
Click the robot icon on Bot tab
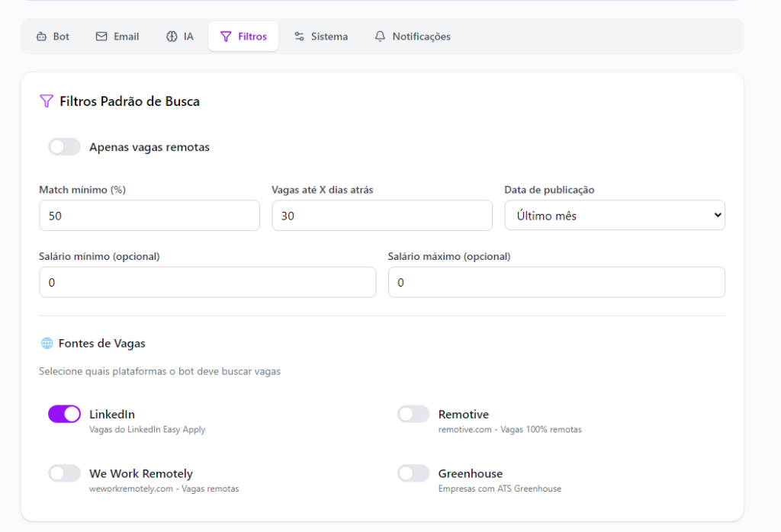pos(42,37)
